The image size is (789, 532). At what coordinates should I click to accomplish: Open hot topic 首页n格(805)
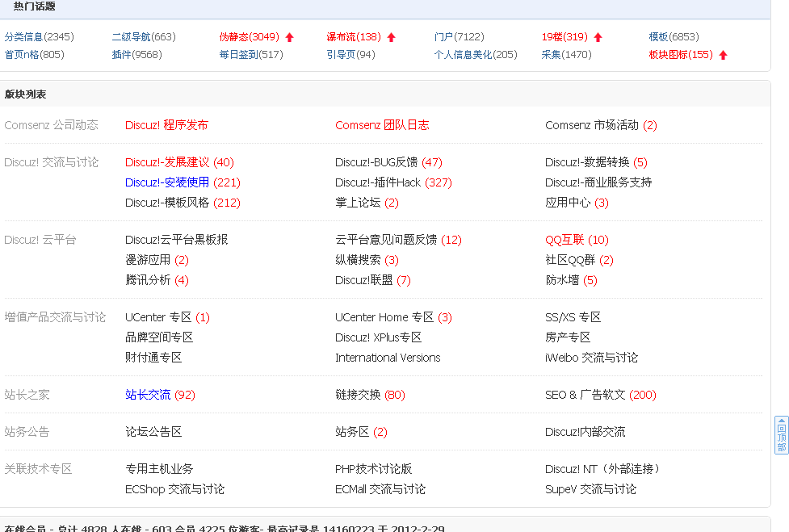click(x=34, y=54)
